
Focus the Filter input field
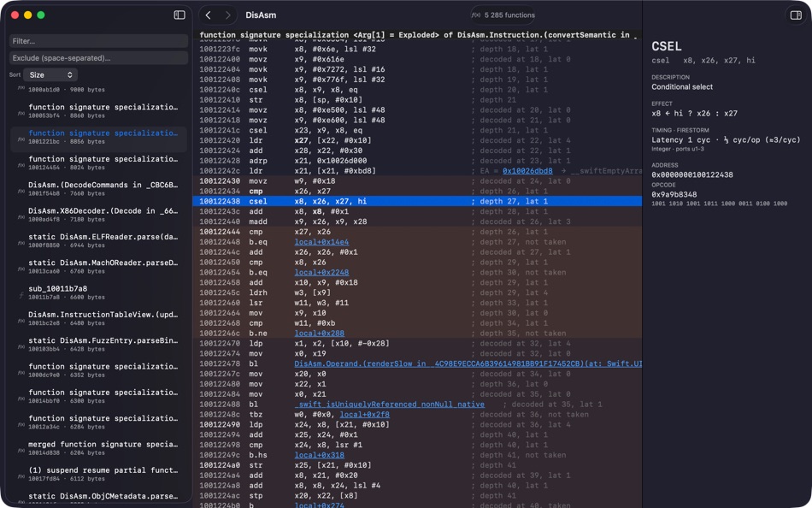coord(98,41)
